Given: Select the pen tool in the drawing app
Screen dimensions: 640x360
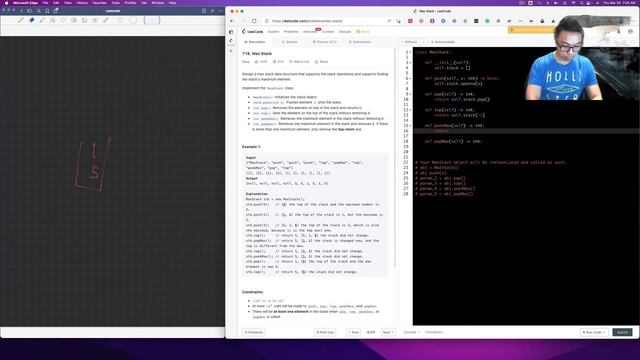Looking at the screenshot, I should (x=20, y=20).
